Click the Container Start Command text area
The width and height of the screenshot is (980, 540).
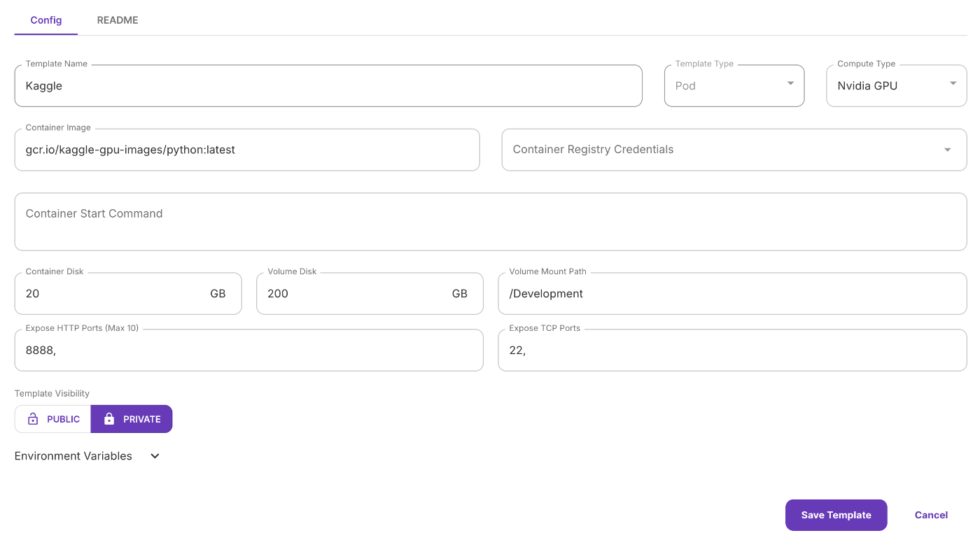(491, 222)
